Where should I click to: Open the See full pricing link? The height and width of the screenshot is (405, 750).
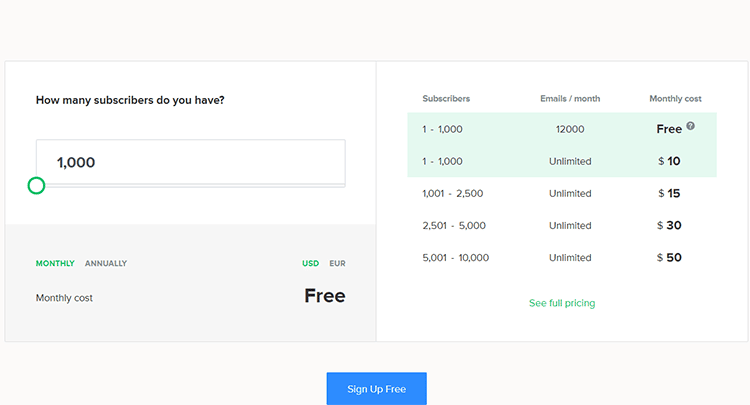click(562, 303)
